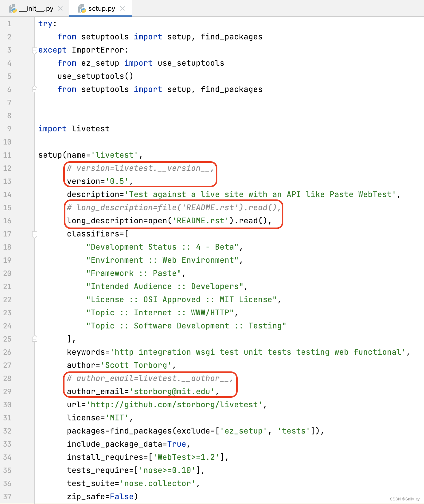The image size is (424, 504).
Task: Click 'ImportError' in except line
Action: coord(98,50)
